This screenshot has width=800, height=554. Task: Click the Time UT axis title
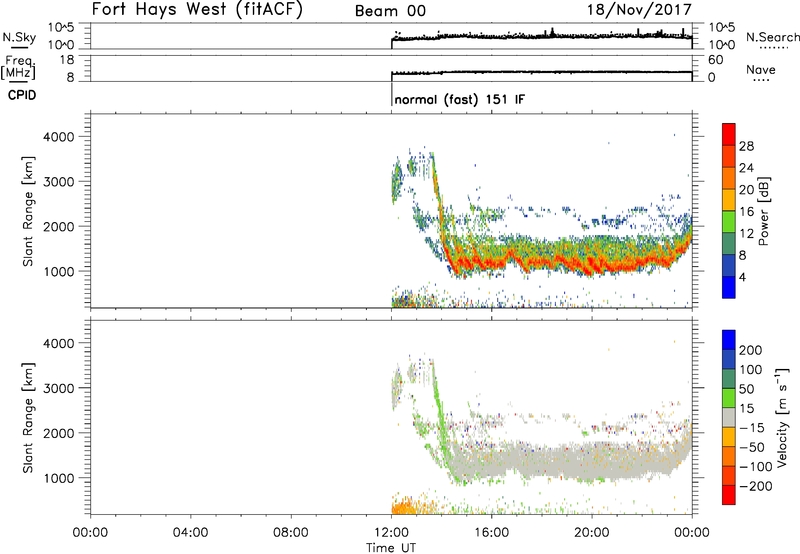pyautogui.click(x=391, y=548)
